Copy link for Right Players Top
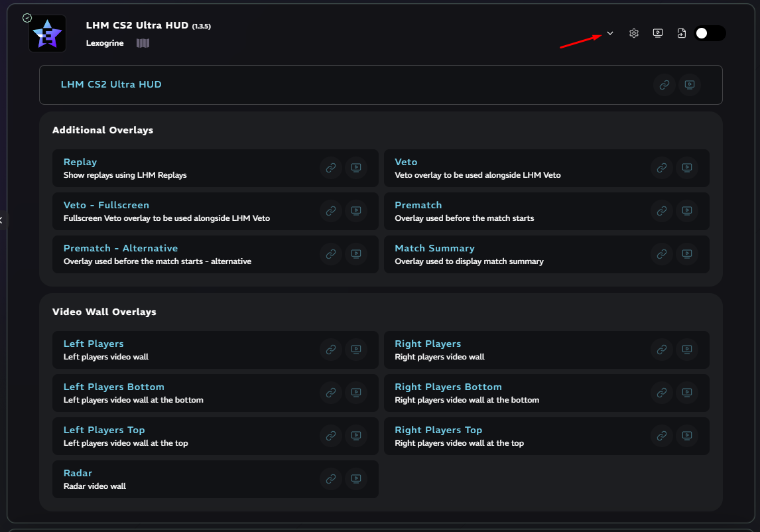760x532 pixels. [x=662, y=436]
